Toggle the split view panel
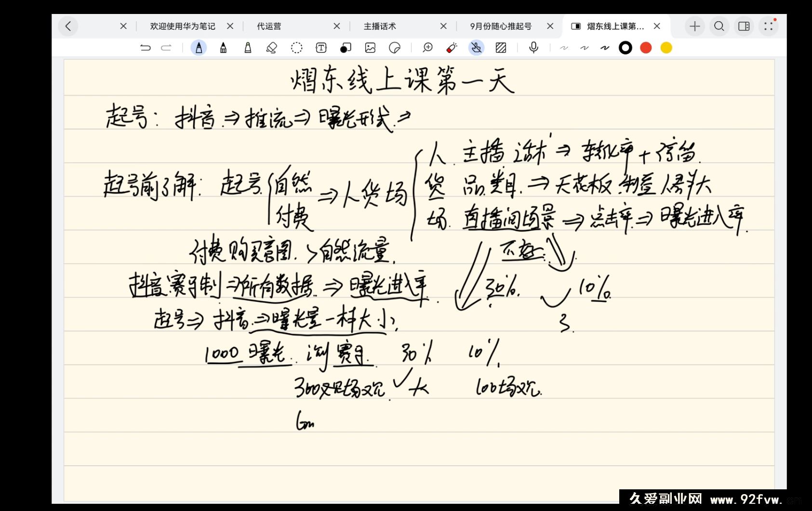Image resolution: width=812 pixels, height=511 pixels. [x=744, y=26]
